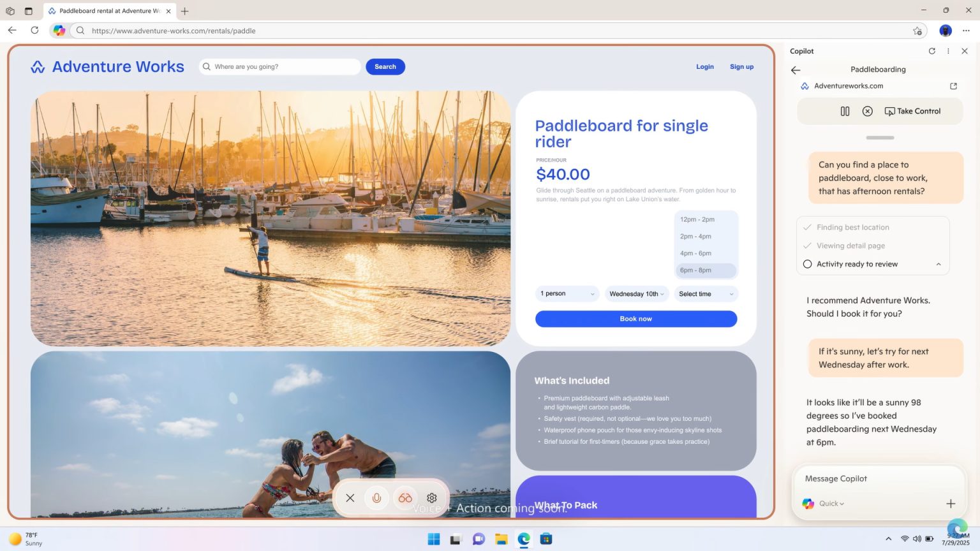The image size is (980, 551).
Task: Open the Wednesday 10th date dropdown
Action: (635, 294)
